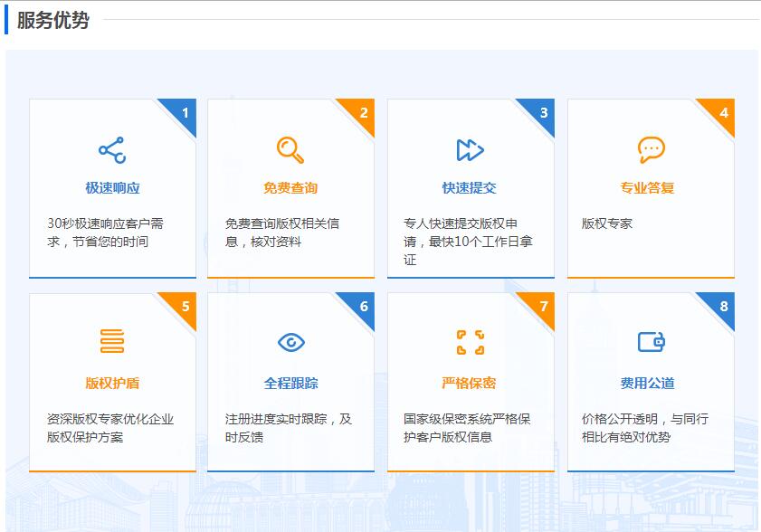
Task: Click the orange corner badge numbered 4
Action: coord(722,112)
